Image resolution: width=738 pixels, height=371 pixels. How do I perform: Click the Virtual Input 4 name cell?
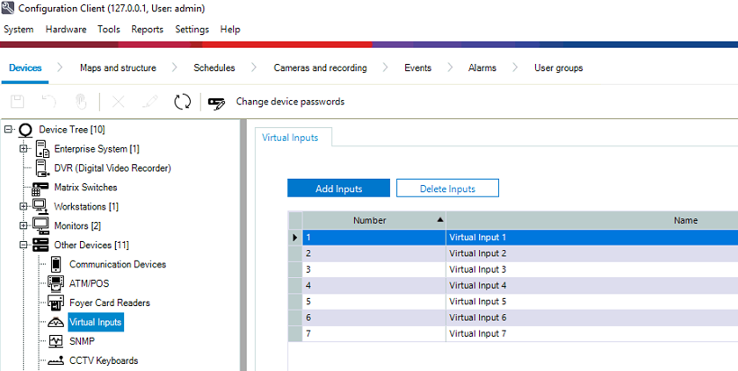(592, 285)
